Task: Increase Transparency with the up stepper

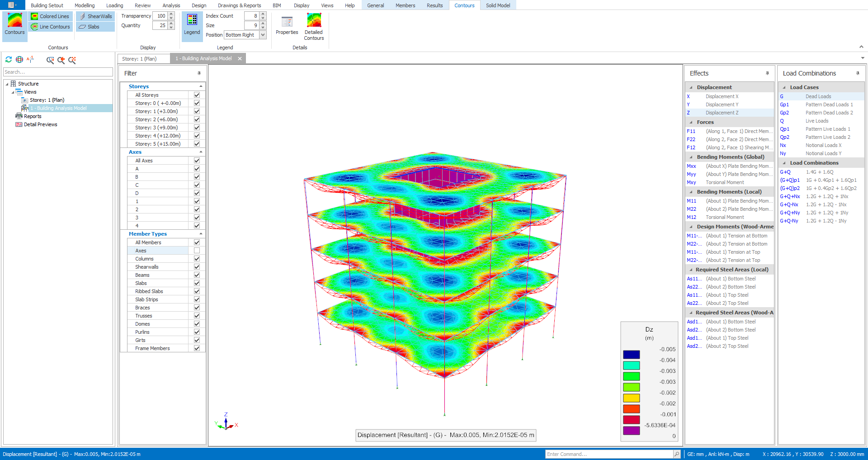Action: click(171, 14)
